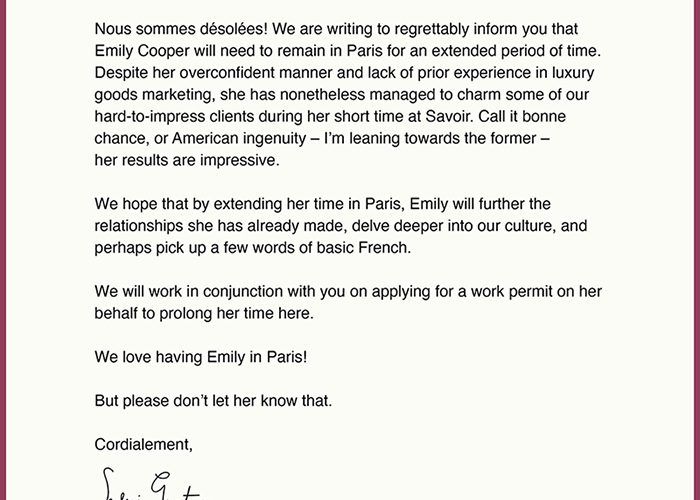Click the phrase "American ingenuity"
Screen dimensions: 700x500
click(239, 139)
